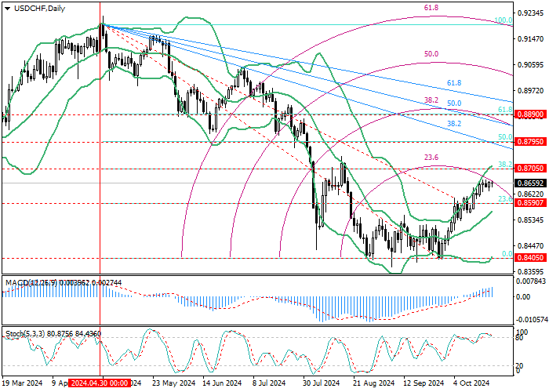The width and height of the screenshot is (549, 392).
Task: Click the blue 61.8 fan label
Action: [454, 83]
